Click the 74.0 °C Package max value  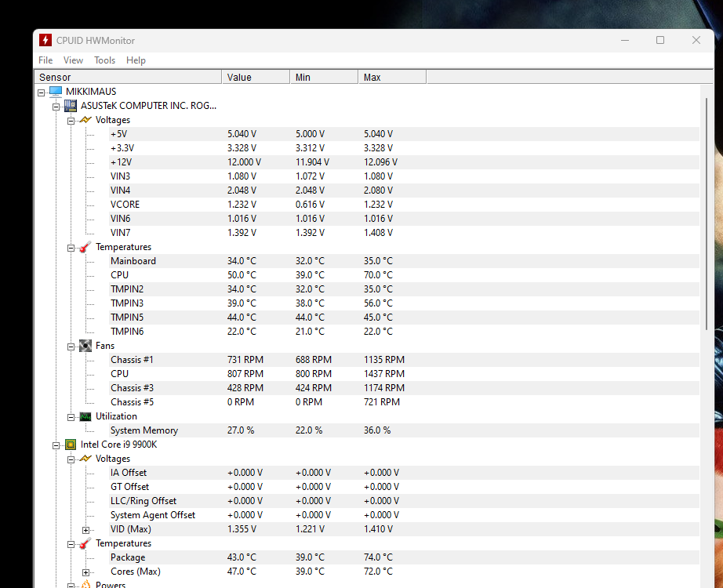[378, 557]
